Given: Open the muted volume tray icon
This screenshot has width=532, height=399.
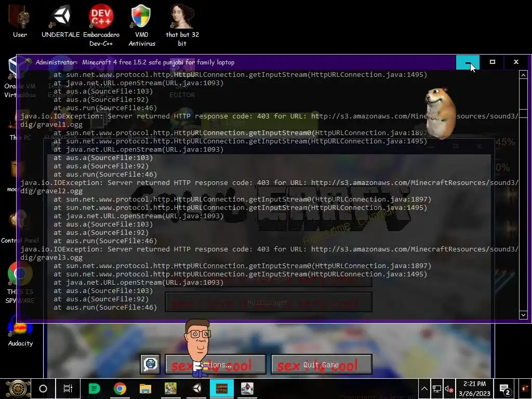Looking at the screenshot, I should [x=449, y=389].
